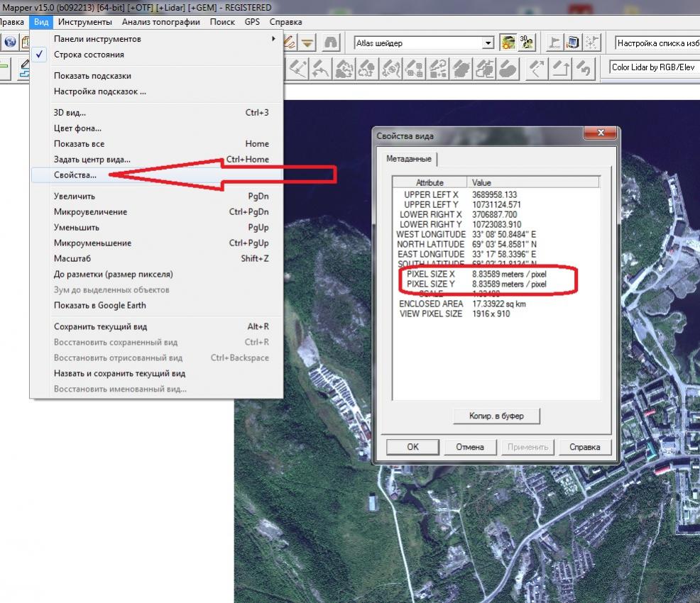
Task: Click the arch-shaped icon left of shader dropdown
Action: click(x=331, y=43)
